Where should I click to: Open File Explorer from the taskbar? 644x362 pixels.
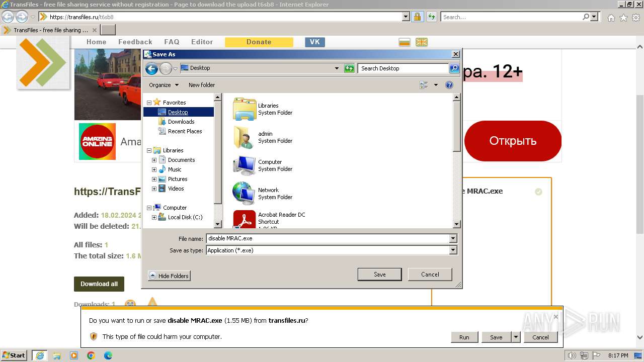57,355
